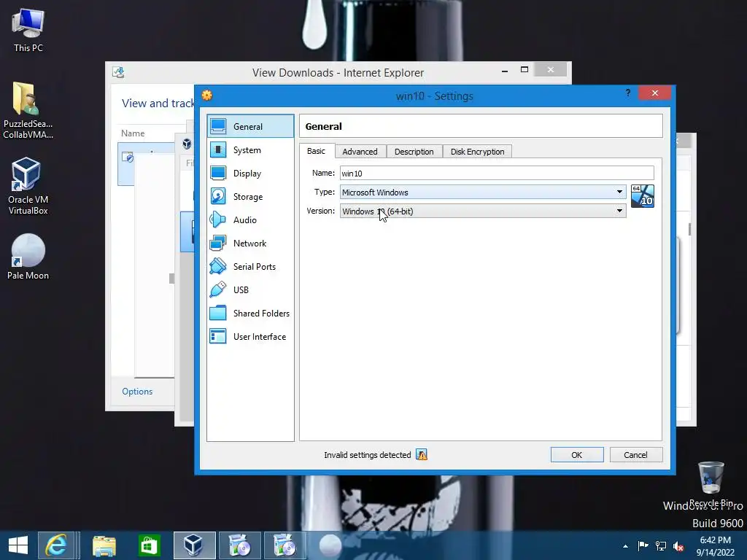
Task: Open the Windows Store taskbar icon
Action: click(149, 545)
